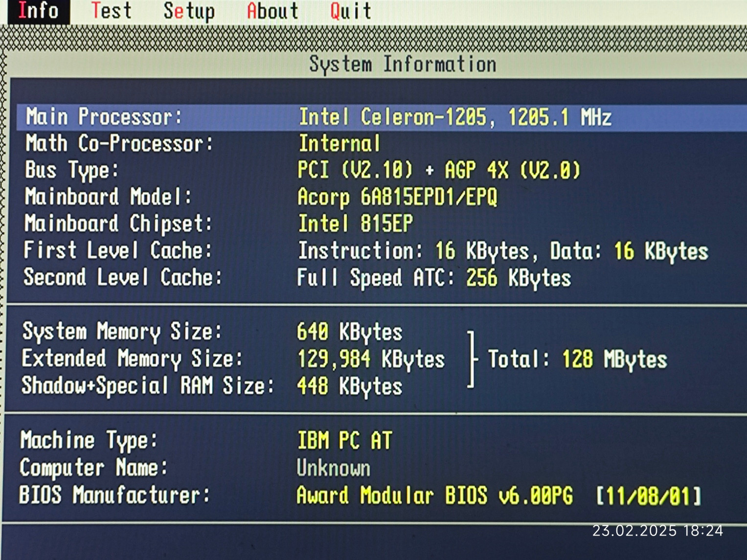
Task: Select the 'IBM PC AT' value
Action: [x=345, y=440]
